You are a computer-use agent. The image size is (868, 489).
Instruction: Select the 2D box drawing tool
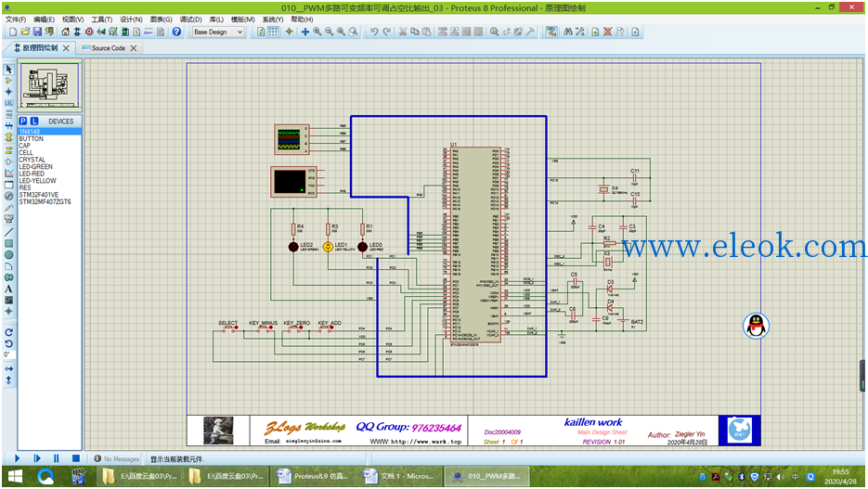point(9,243)
